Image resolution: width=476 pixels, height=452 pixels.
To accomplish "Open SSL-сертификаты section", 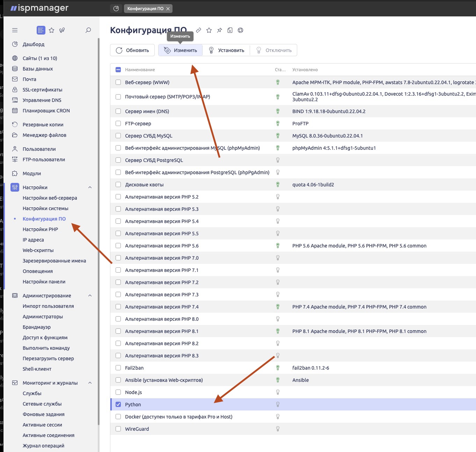I will pos(42,90).
